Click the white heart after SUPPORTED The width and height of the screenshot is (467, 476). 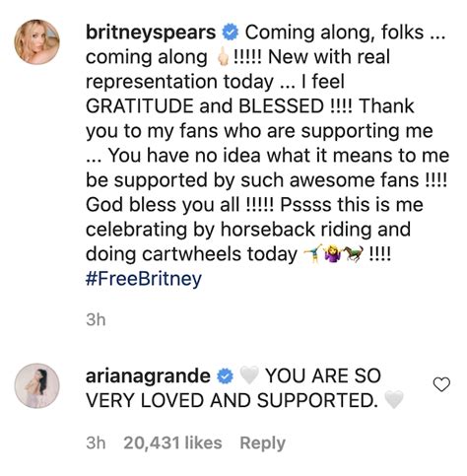click(393, 400)
